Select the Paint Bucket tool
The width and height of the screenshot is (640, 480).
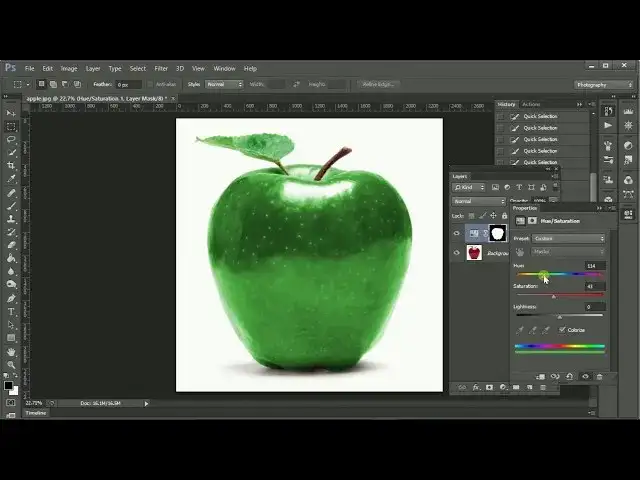pyautogui.click(x=11, y=258)
